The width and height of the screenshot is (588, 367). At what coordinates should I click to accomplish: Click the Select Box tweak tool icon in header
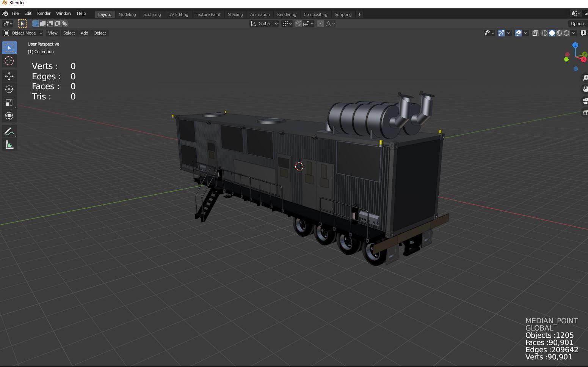(x=22, y=24)
